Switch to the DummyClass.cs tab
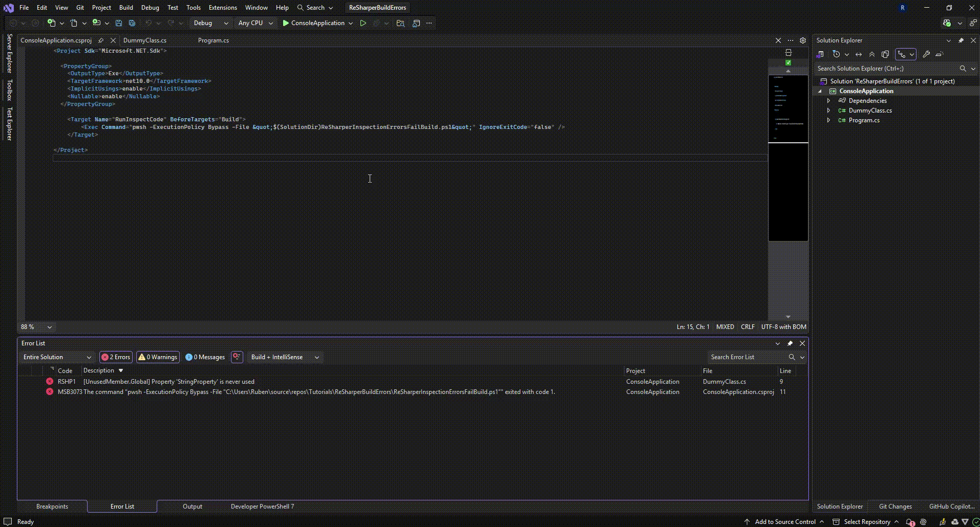Image resolution: width=980 pixels, height=527 pixels. click(145, 40)
